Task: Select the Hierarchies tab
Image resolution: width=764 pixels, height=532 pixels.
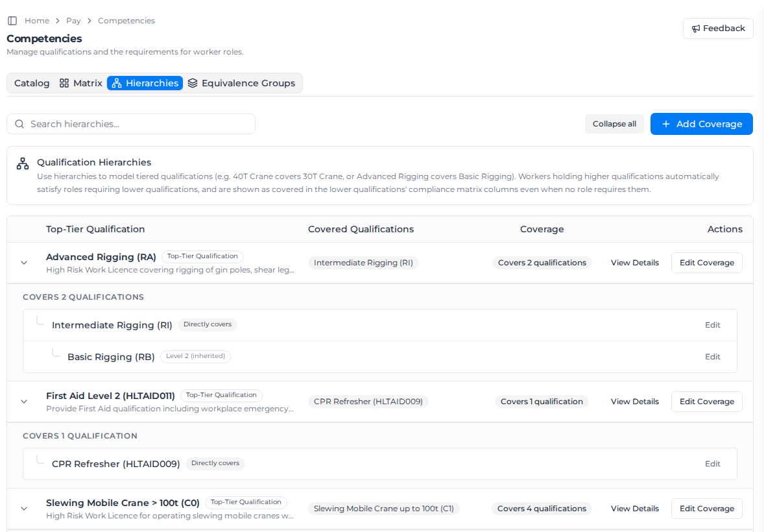Action: pyautogui.click(x=145, y=83)
